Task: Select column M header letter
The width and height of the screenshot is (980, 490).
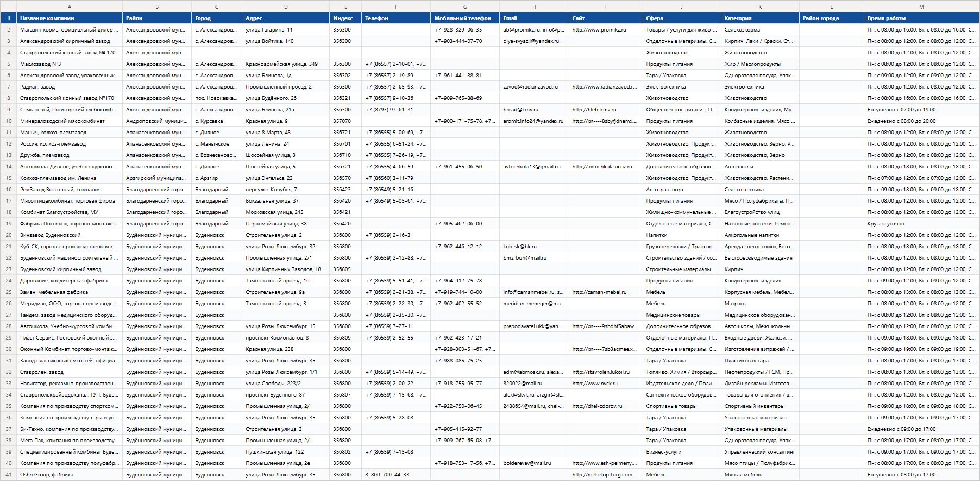Action: tap(921, 7)
